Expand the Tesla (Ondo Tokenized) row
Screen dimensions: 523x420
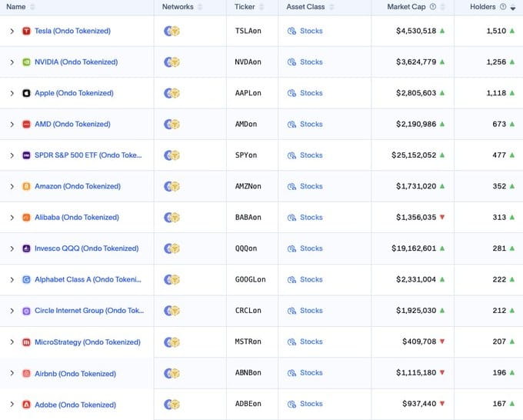(x=12, y=31)
